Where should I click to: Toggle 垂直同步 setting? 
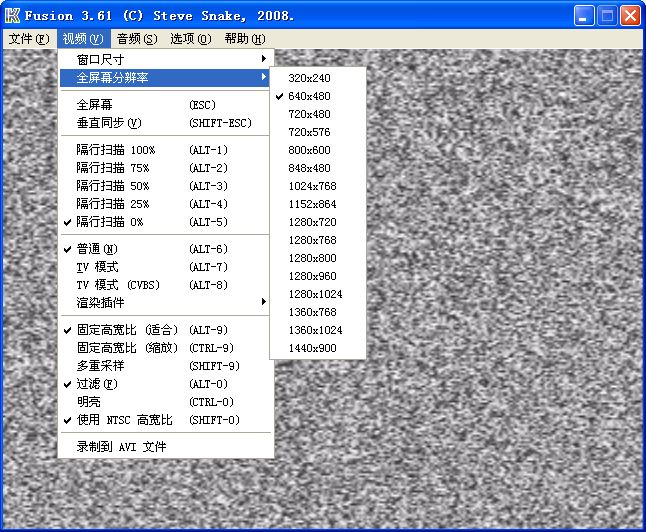[x=110, y=123]
